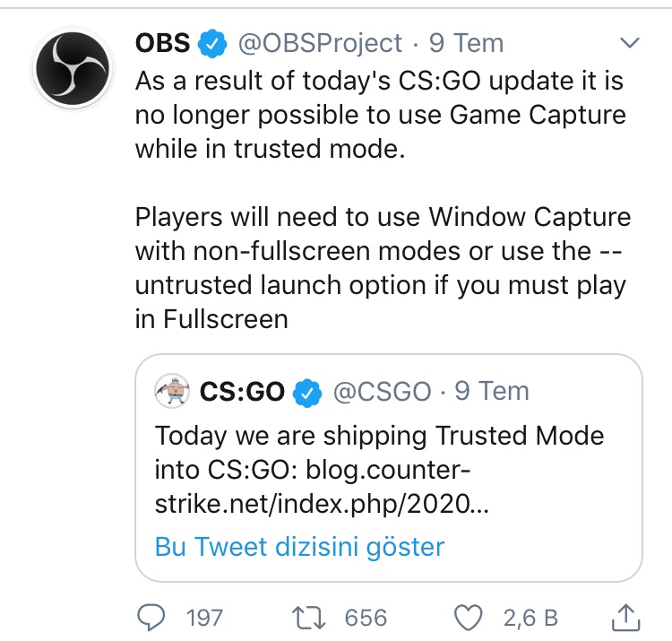Click the 656 retweets count

point(366,617)
